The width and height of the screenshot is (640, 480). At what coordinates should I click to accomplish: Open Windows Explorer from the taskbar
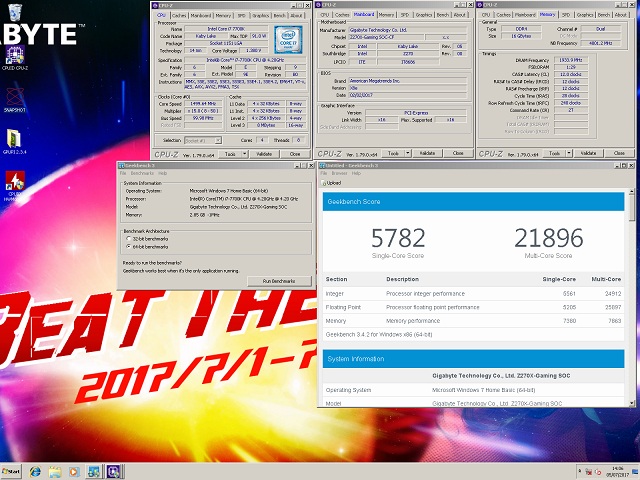tap(55, 471)
